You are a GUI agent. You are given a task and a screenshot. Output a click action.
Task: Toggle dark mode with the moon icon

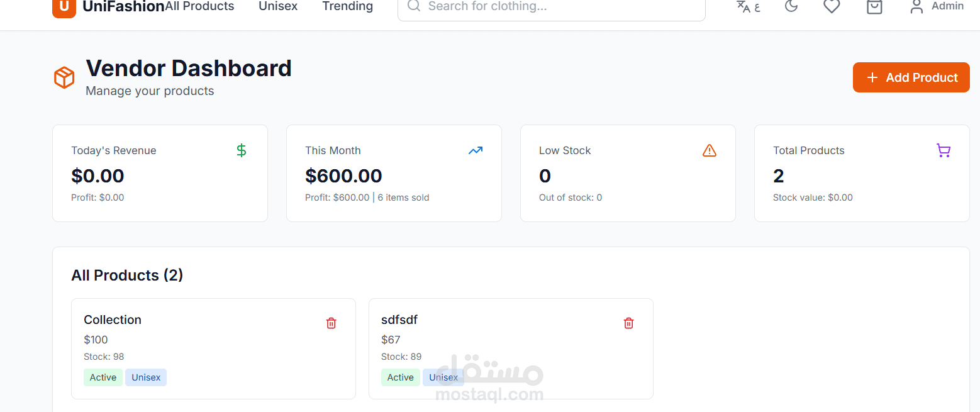(x=791, y=6)
